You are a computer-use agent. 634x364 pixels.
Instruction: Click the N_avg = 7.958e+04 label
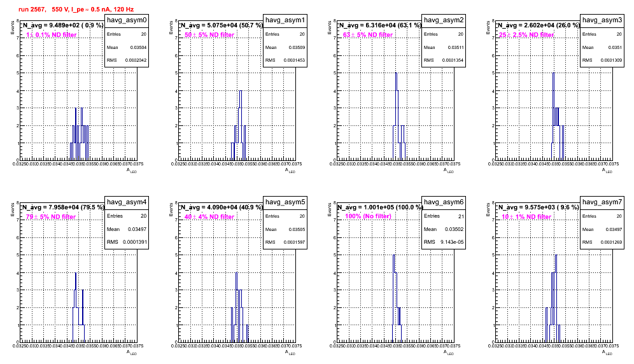[x=62, y=207]
